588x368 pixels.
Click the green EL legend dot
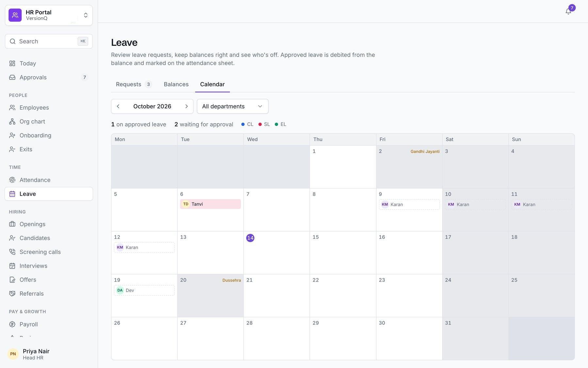coord(276,124)
